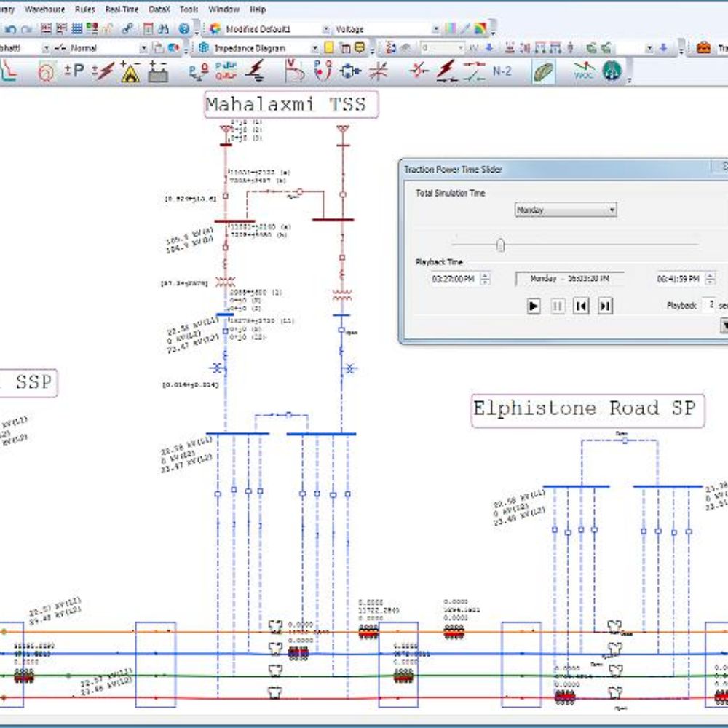Viewport: 728px width, 728px height.
Task: Open the Normal configuration dropdown
Action: click(143, 48)
